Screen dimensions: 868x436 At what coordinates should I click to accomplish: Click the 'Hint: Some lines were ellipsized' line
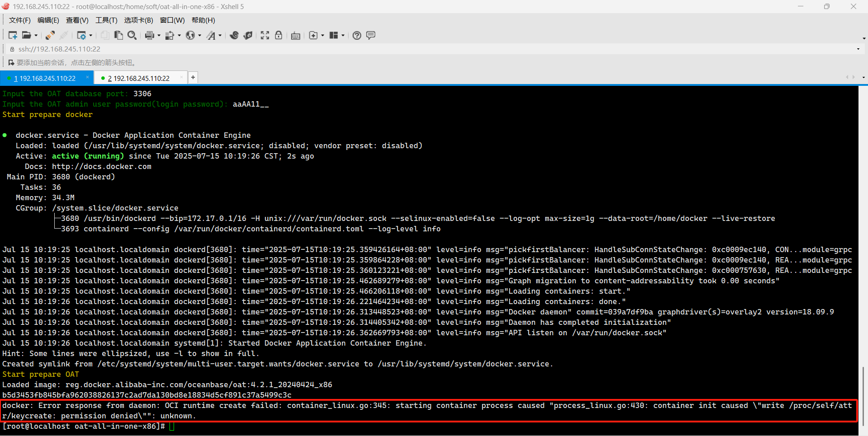pyautogui.click(x=131, y=353)
